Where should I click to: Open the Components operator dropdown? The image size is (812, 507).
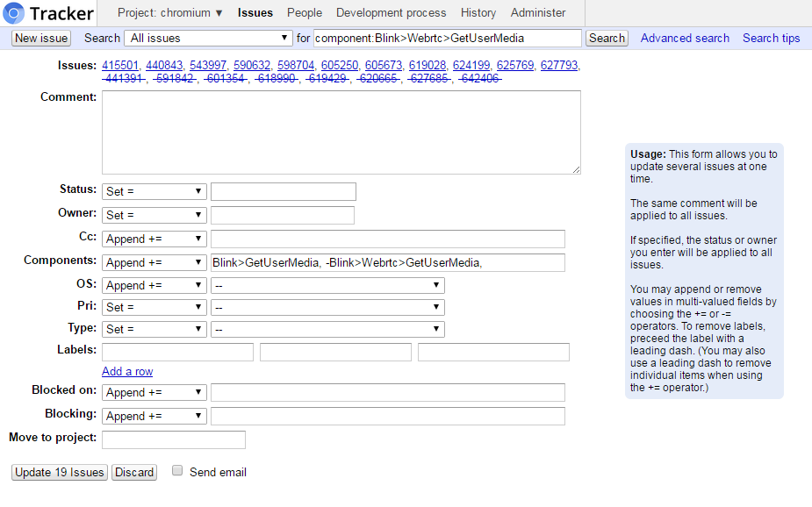click(x=154, y=262)
